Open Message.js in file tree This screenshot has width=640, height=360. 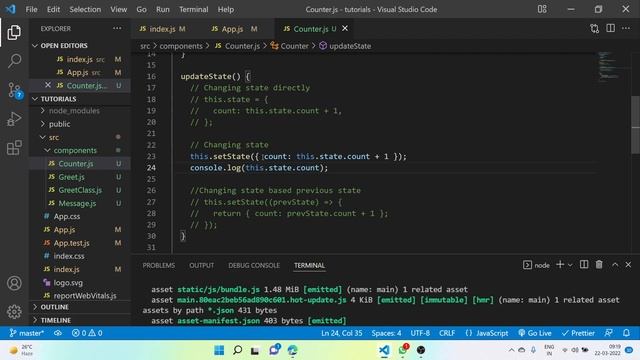77,203
